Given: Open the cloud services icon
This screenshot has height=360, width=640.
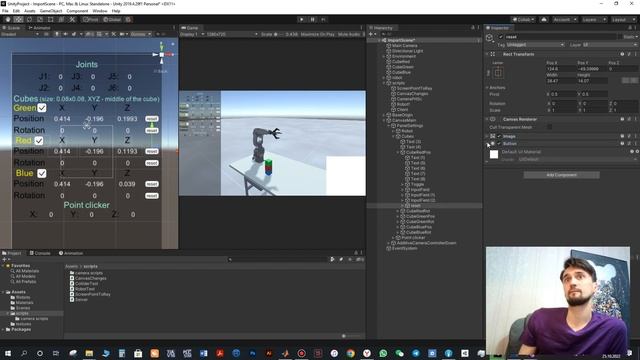Looking at the screenshot, I should [x=544, y=19].
